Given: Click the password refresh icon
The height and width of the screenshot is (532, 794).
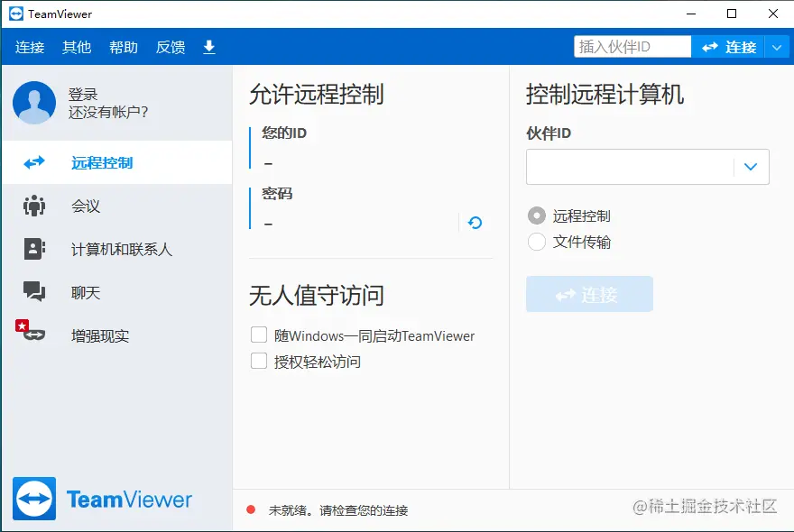Looking at the screenshot, I should tap(475, 223).
